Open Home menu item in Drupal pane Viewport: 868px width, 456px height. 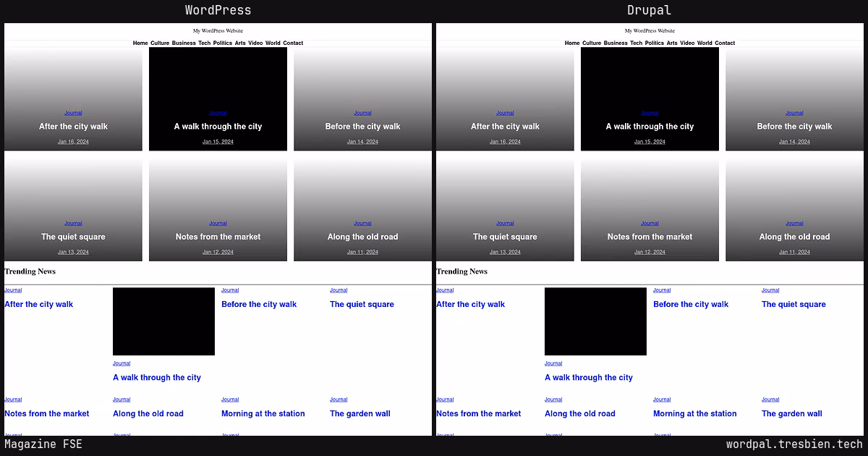coord(572,43)
